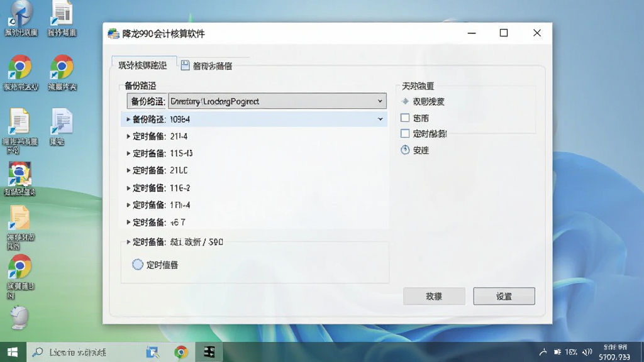Click the 备份 label button beside the combo box
Screen dimensions: 644x362
click(x=147, y=101)
